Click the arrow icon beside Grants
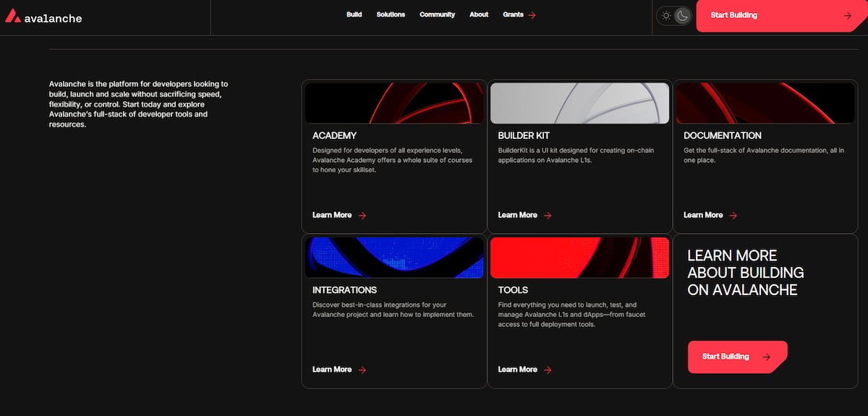868x416 pixels. click(532, 15)
